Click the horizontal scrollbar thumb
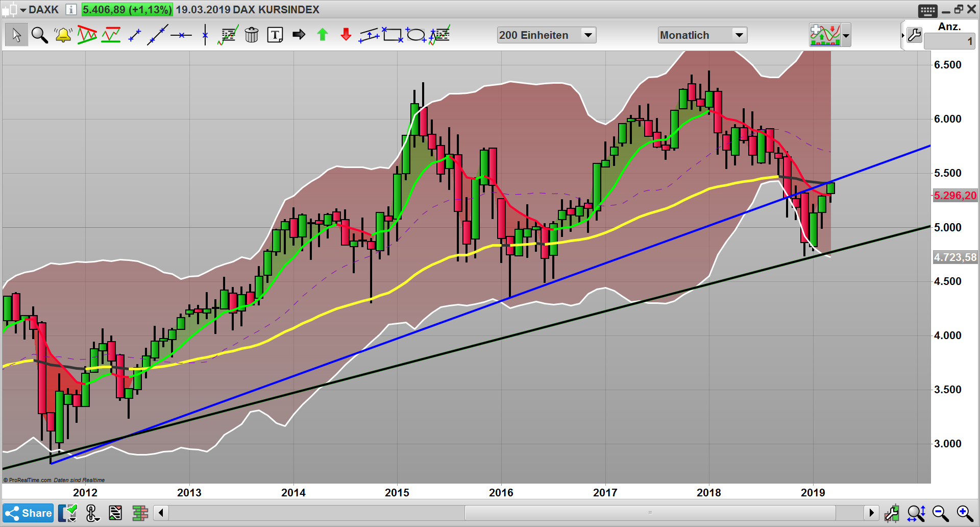 click(x=650, y=512)
